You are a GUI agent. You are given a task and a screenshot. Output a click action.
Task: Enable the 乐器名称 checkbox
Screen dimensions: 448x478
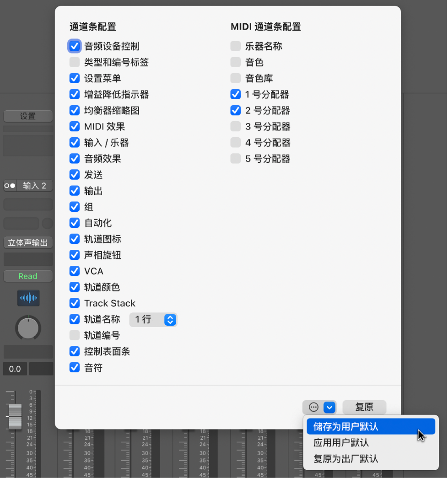tap(235, 46)
